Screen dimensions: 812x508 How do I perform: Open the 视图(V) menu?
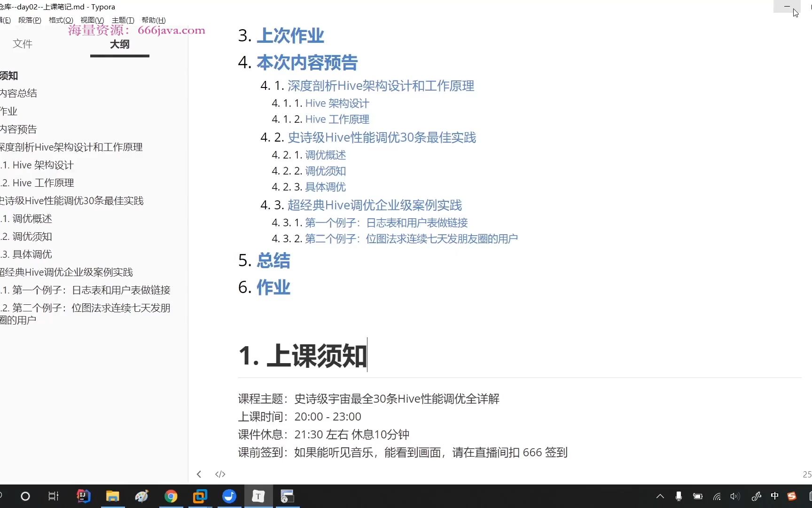(92, 20)
